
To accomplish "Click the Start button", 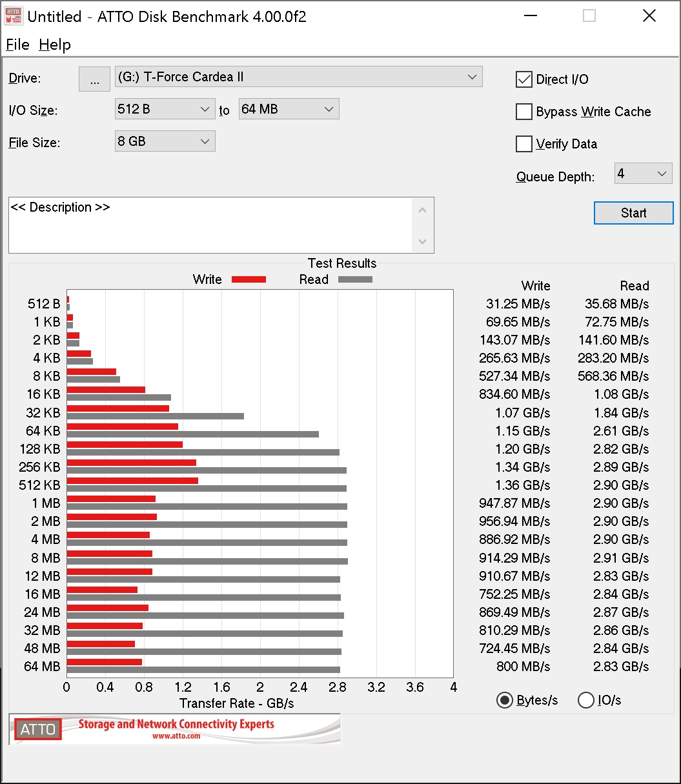I will [633, 213].
